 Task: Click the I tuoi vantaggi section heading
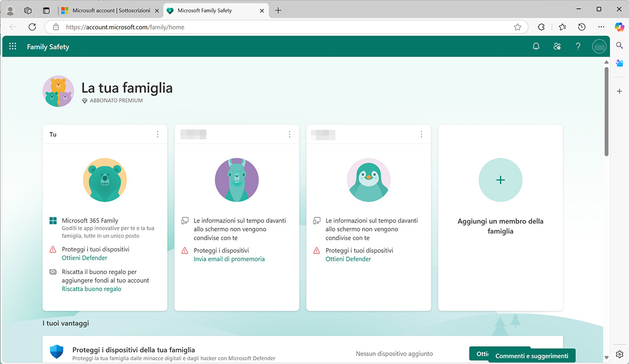coord(66,323)
